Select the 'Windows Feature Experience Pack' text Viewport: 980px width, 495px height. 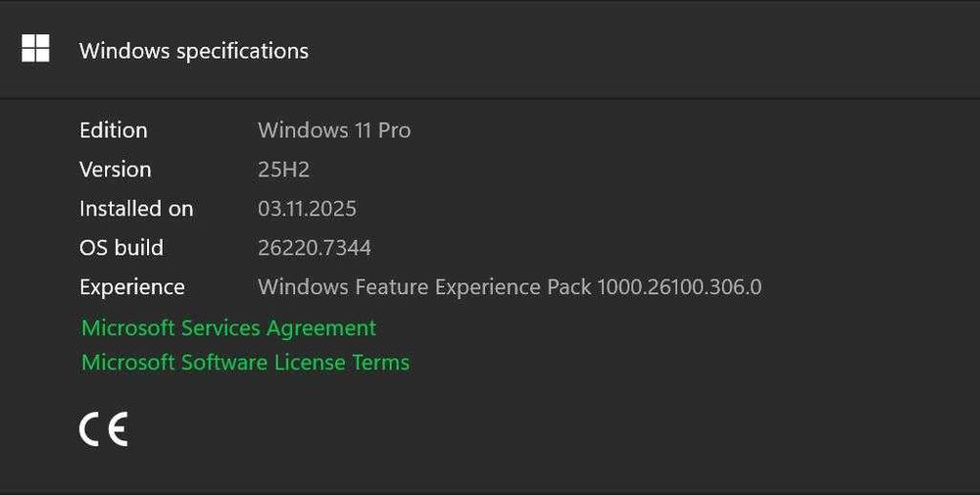(422, 287)
